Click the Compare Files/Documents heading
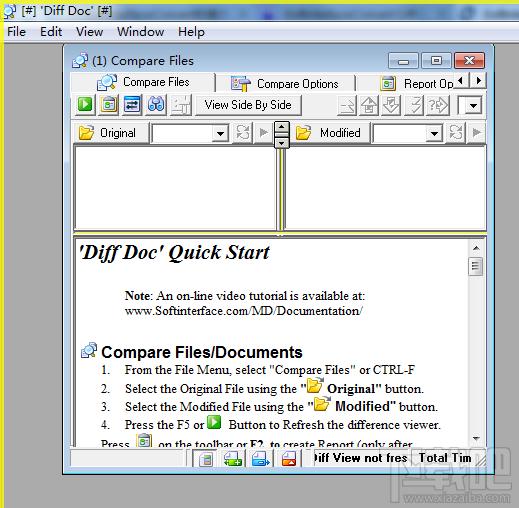 pos(202,352)
